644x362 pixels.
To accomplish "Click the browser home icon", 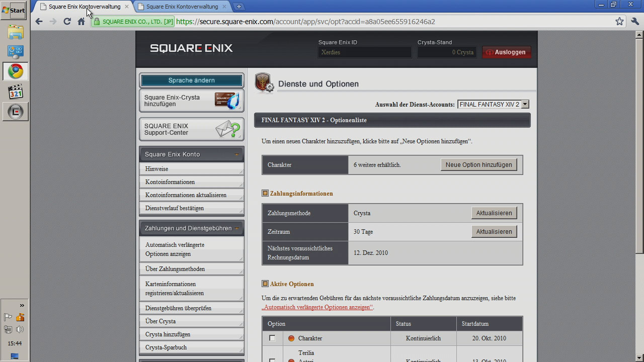I will pyautogui.click(x=82, y=21).
